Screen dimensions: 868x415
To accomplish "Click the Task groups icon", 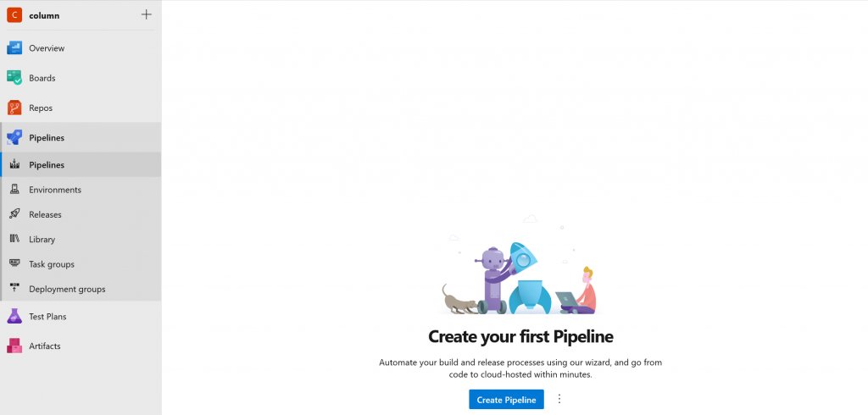I will pos(15,264).
